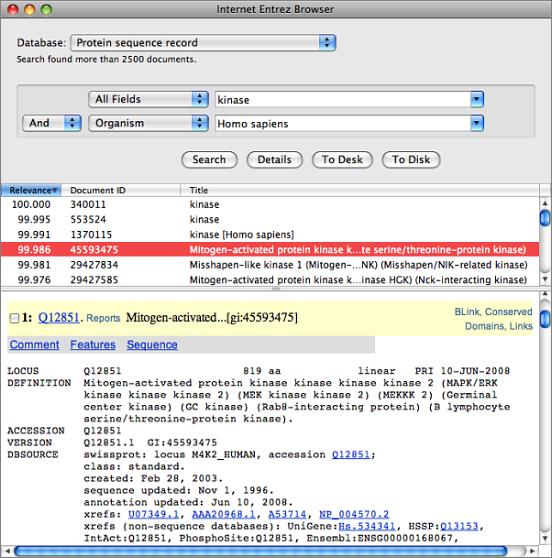Image resolution: width=552 pixels, height=558 pixels.
Task: Select result row with ID 553524
Action: [270, 220]
